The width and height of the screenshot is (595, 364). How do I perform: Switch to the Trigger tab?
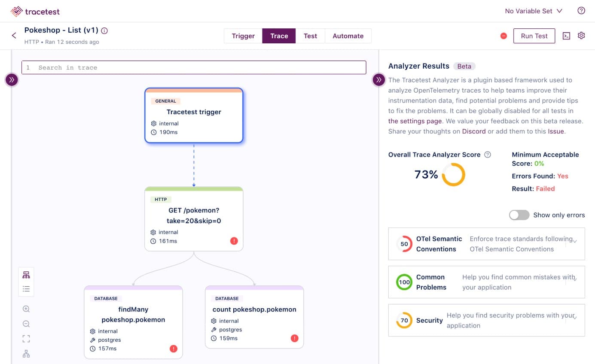point(243,36)
